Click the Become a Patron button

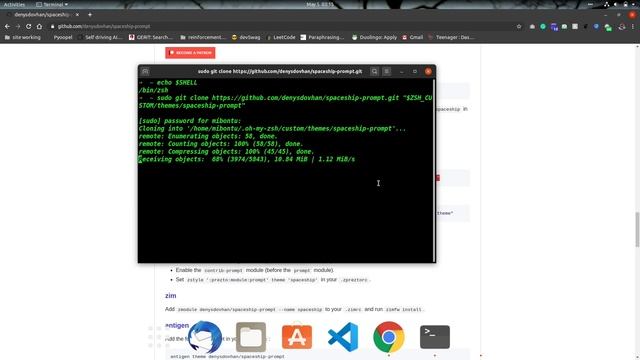point(190,53)
